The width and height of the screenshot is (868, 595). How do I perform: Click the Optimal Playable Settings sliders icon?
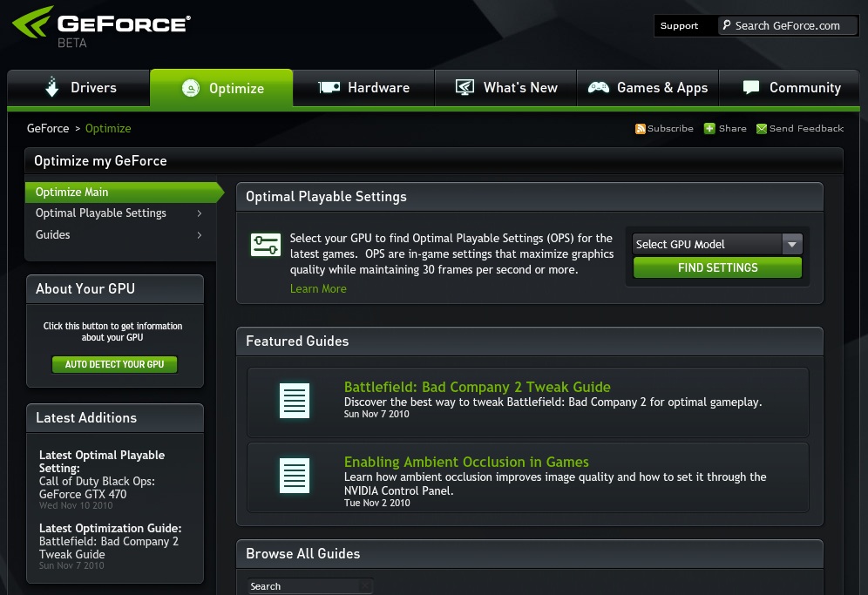(x=266, y=245)
